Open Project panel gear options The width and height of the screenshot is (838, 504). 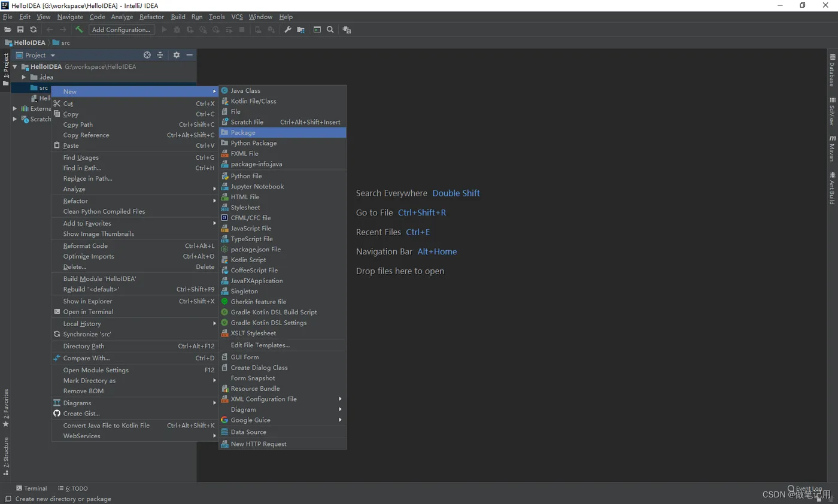point(177,55)
